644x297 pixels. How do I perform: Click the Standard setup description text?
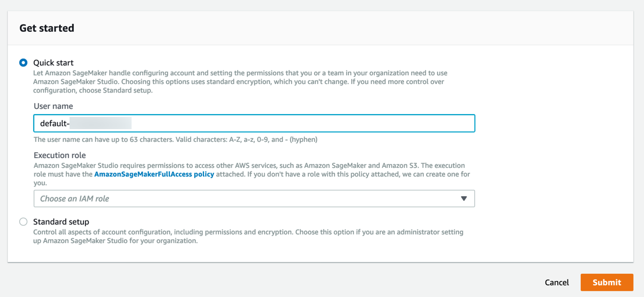pos(248,236)
